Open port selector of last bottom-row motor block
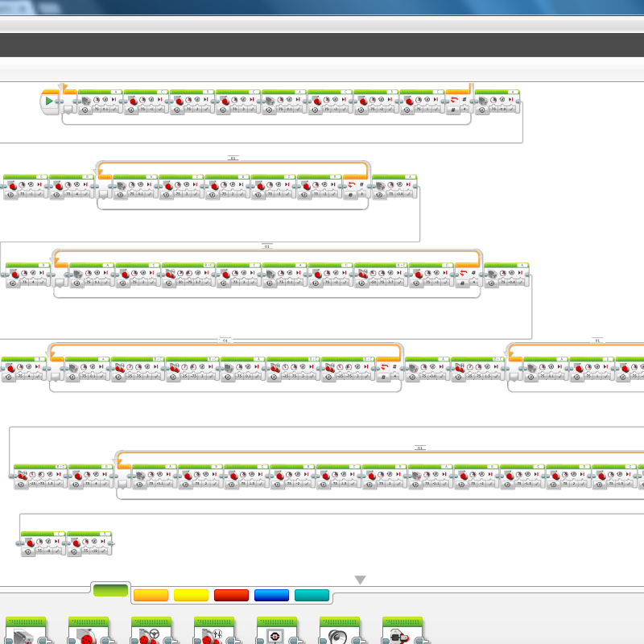The image size is (644, 644). tap(105, 534)
